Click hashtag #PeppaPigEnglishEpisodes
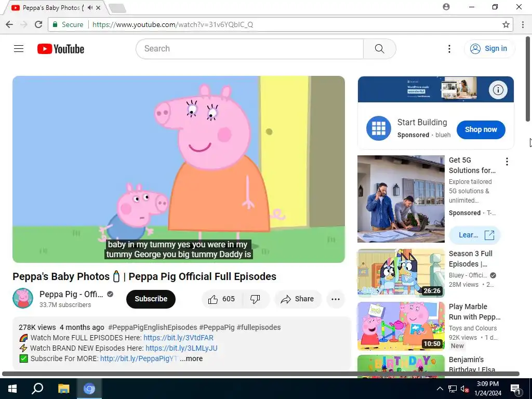The width and height of the screenshot is (532, 399). (x=152, y=327)
